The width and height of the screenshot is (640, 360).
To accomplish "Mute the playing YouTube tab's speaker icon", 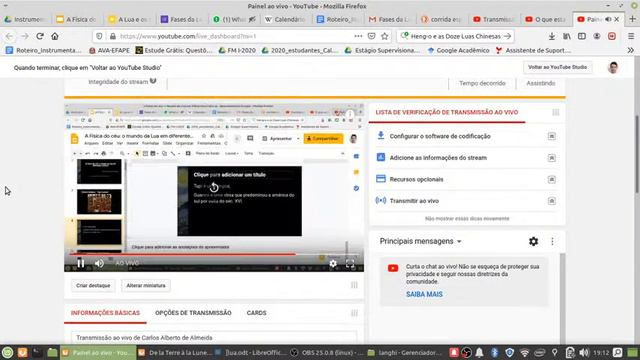I will pos(608,19).
